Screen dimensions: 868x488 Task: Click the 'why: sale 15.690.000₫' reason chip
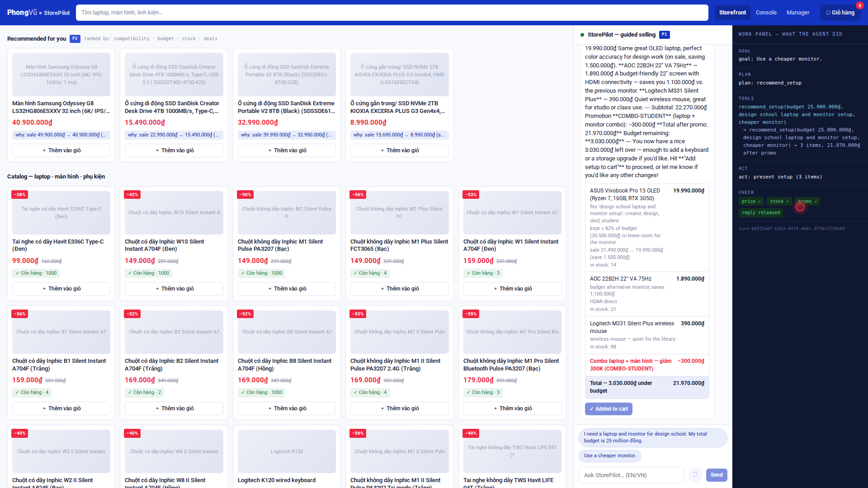tap(400, 135)
